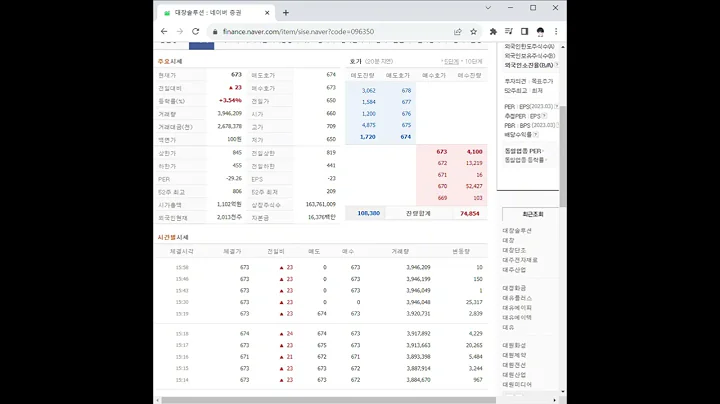Screen dimensions: 720x404
Task: Click the browser forward arrow
Action: click(180, 31)
